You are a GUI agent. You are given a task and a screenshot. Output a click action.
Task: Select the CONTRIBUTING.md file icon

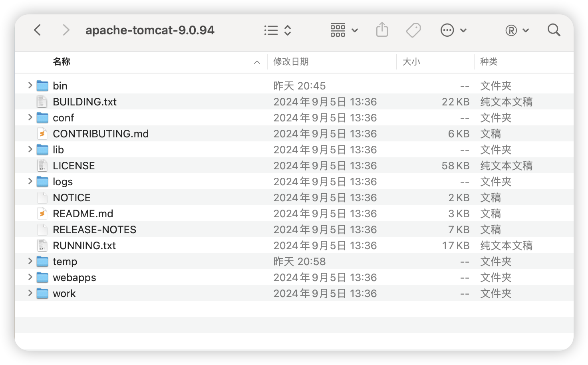pyautogui.click(x=42, y=133)
